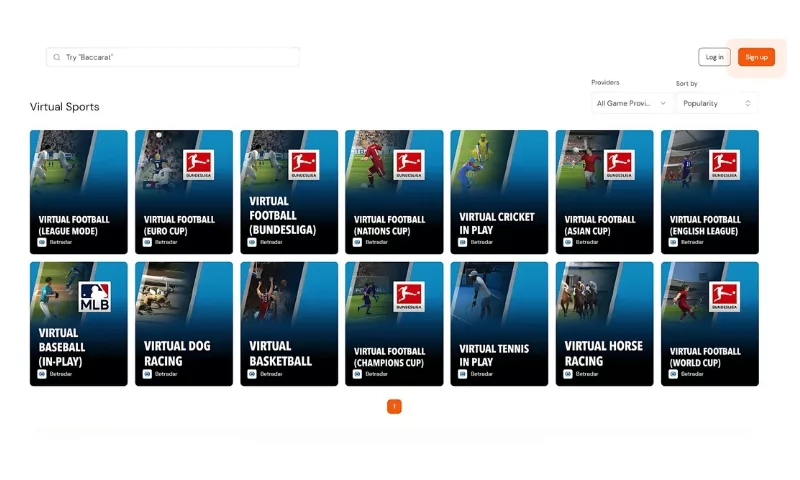
Task: Click Bundesliga logo on Euro Cup card
Action: (x=198, y=164)
